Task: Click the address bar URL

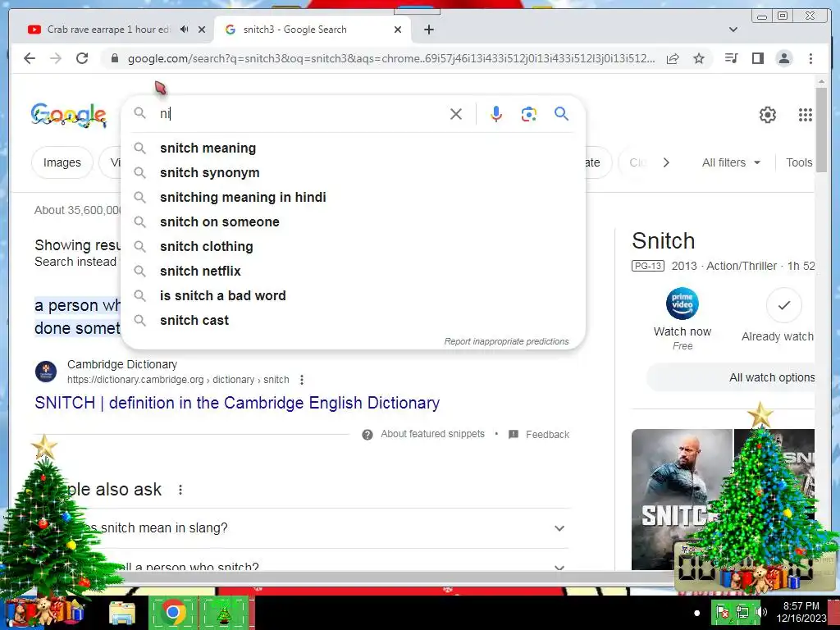Action: coord(391,58)
